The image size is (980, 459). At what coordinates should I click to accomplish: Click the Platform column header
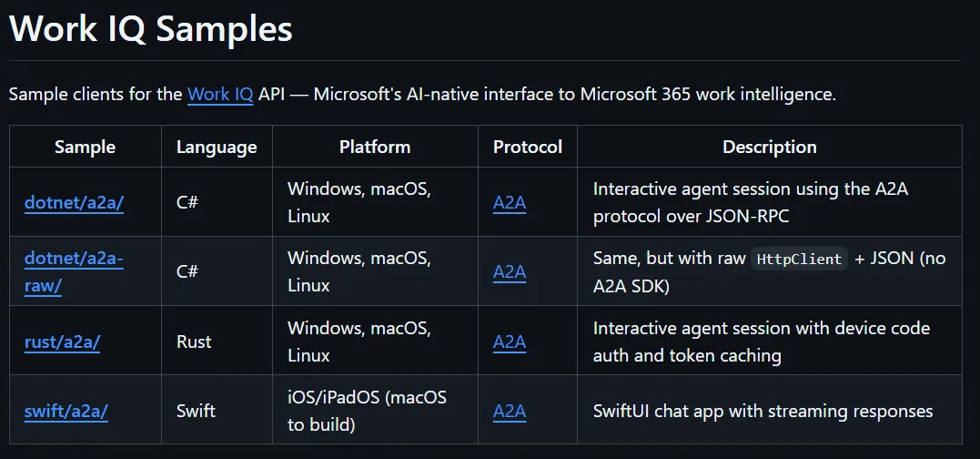pos(375,147)
